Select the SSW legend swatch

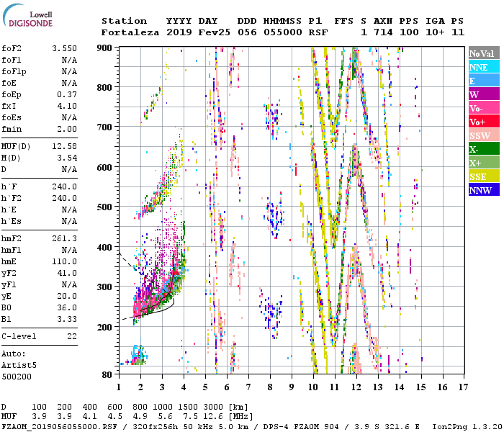coord(484,135)
